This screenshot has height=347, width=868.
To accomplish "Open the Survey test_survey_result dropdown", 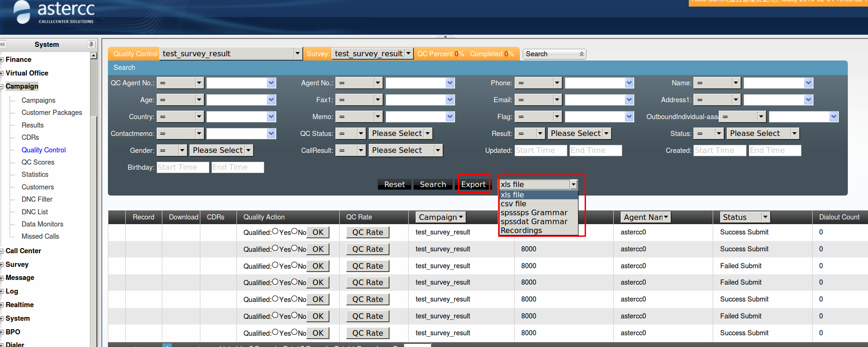I will tap(408, 53).
